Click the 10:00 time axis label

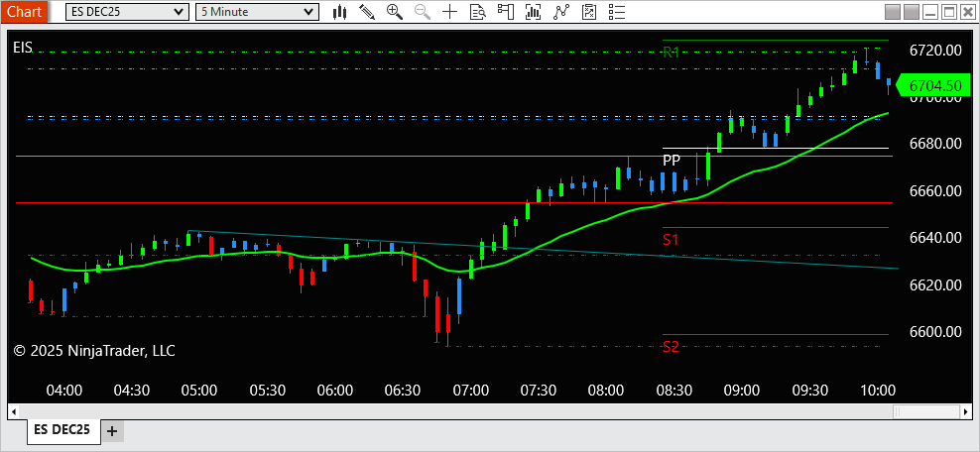[x=878, y=391]
